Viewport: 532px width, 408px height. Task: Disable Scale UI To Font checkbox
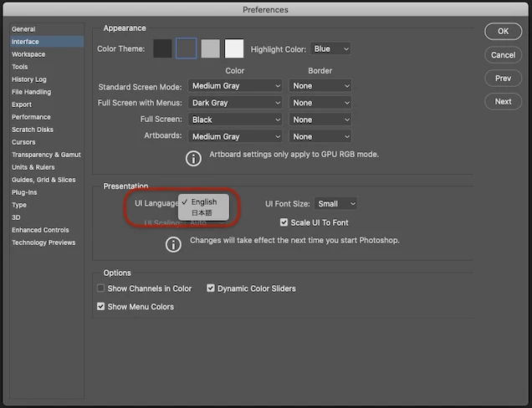(x=284, y=222)
